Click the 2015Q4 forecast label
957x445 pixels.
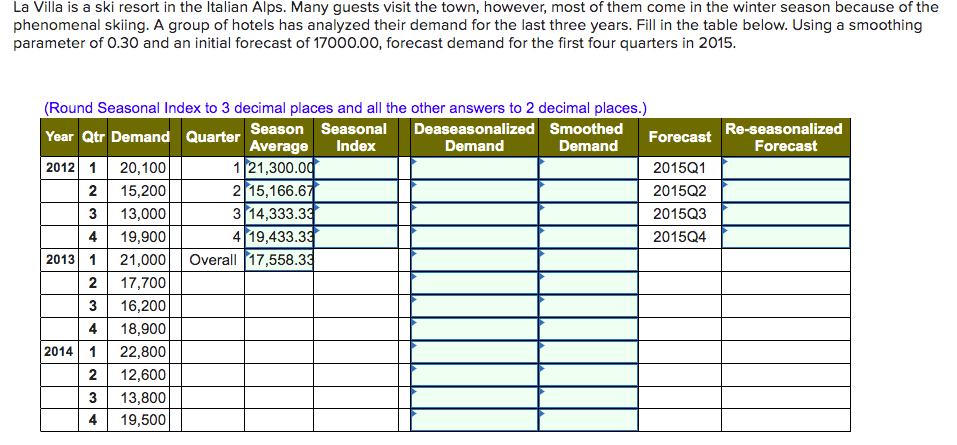click(x=679, y=237)
